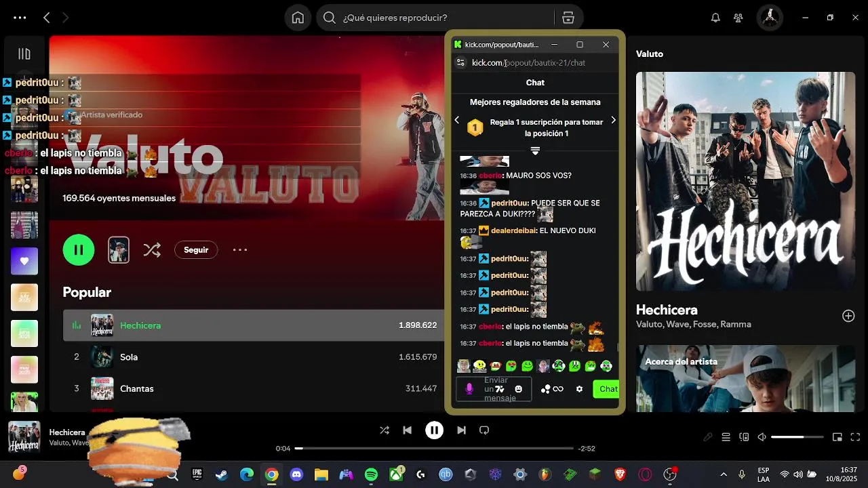Pause Valuto artist playback green button
Image resolution: width=868 pixels, height=488 pixels.
click(79, 250)
